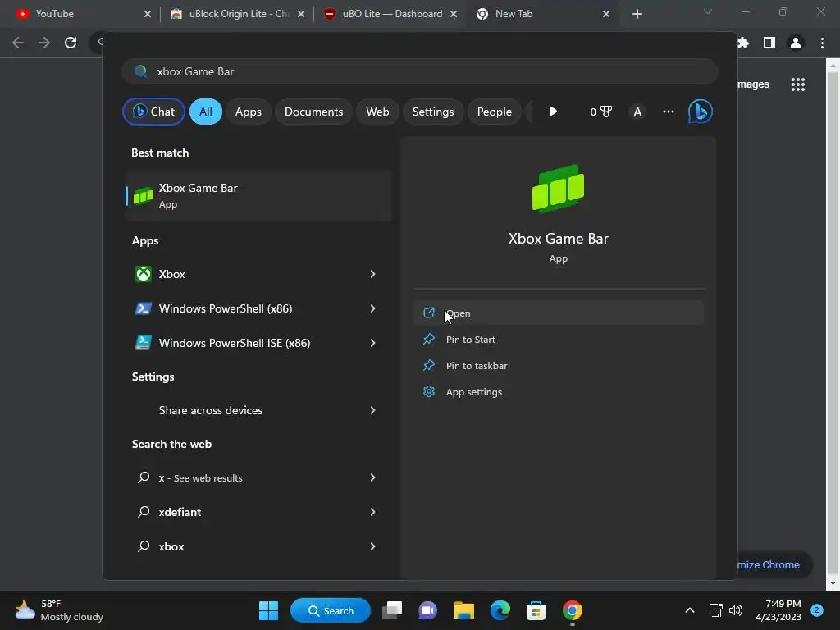Open Xbox Game Bar best match result
Viewport: 840px width, 630px height.
click(x=258, y=195)
